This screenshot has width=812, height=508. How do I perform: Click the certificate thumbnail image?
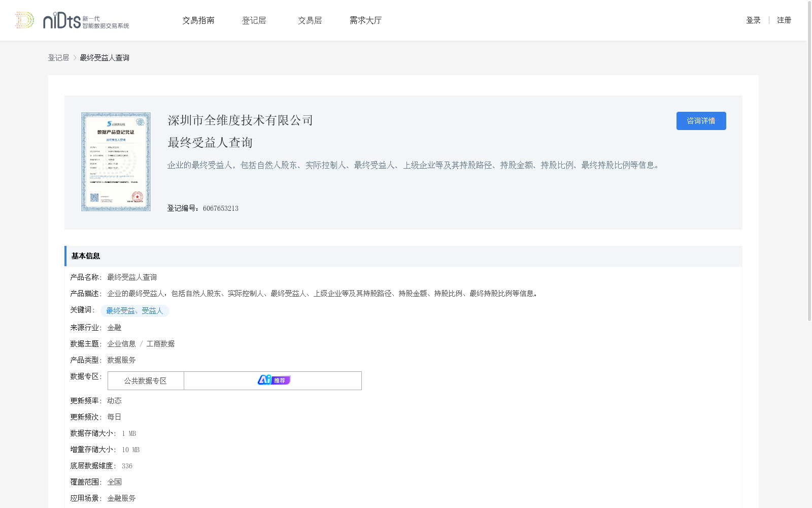coord(116,162)
